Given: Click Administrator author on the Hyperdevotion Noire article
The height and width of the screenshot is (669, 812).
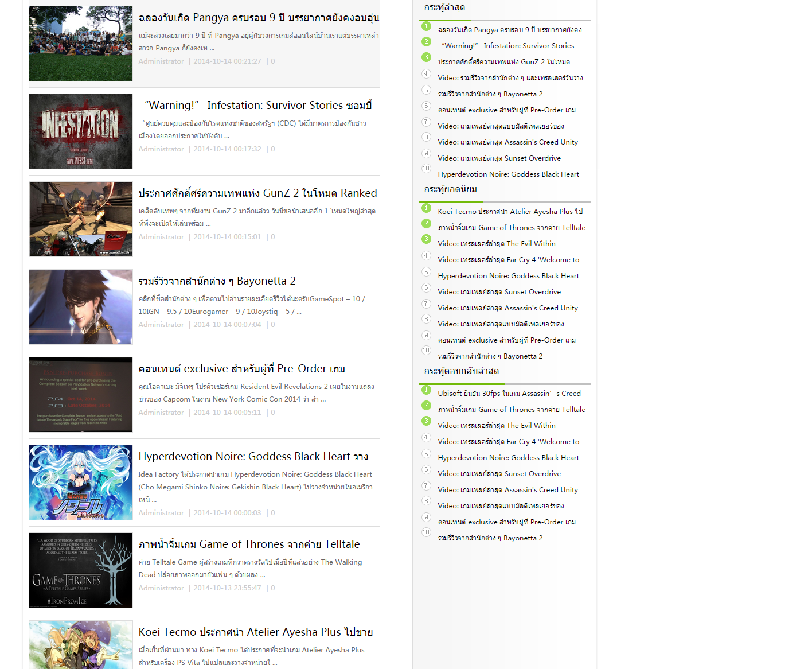Looking at the screenshot, I should click(161, 513).
